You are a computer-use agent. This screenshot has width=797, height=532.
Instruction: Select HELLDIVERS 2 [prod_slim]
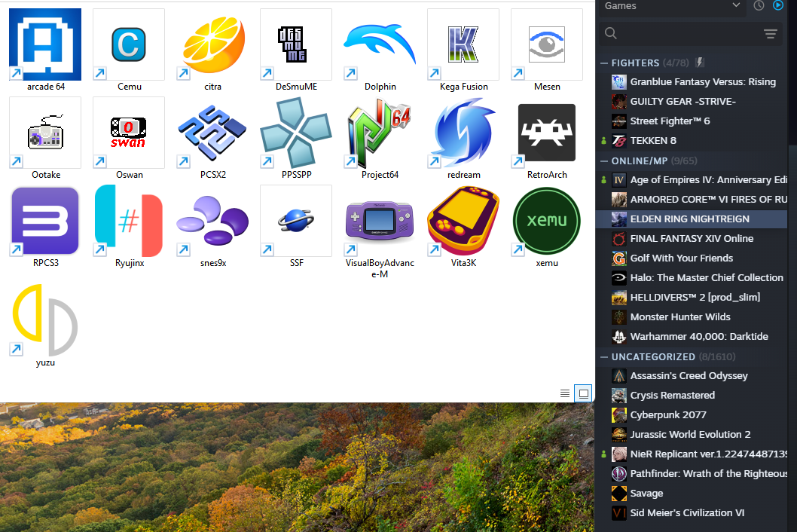[692, 298]
